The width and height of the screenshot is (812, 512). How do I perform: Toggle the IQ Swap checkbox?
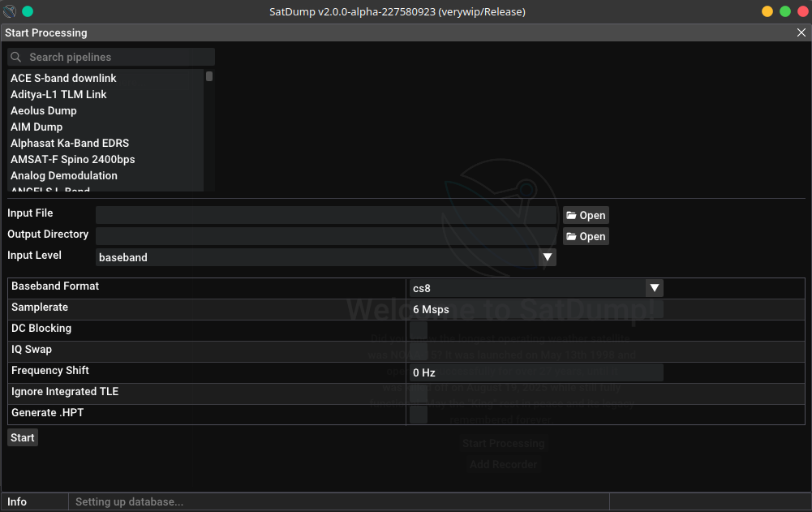click(419, 351)
